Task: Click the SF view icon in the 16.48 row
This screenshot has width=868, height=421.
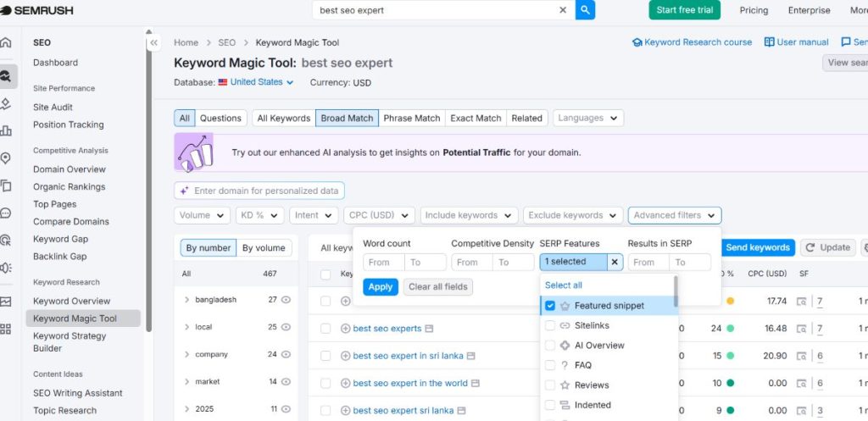Action: click(801, 329)
